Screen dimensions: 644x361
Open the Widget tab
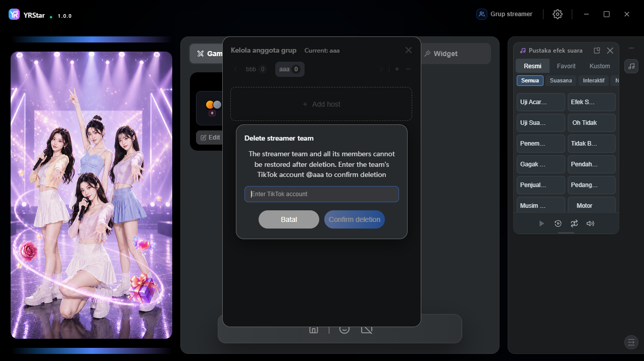click(441, 54)
